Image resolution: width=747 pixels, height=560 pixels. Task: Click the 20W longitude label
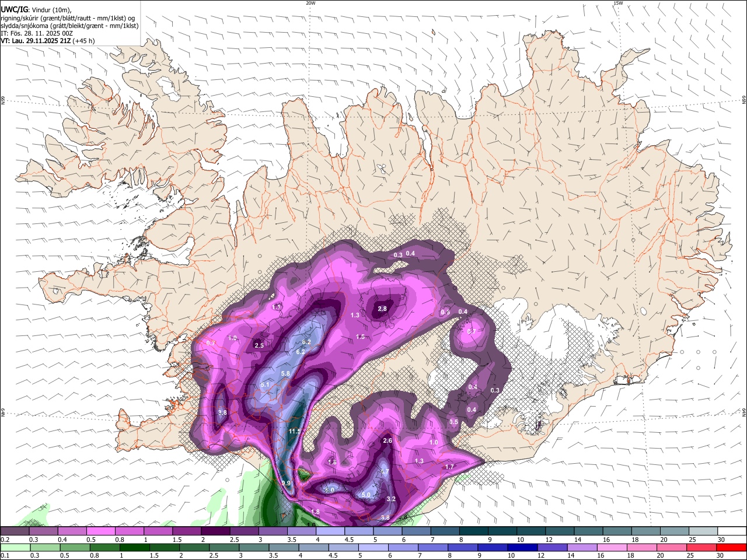tap(310, 3)
